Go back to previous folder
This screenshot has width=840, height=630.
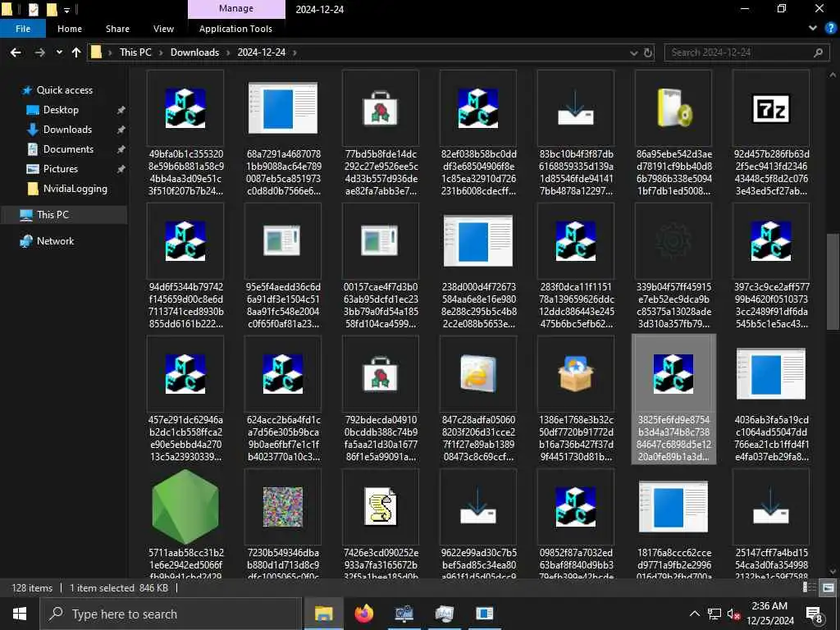tap(16, 52)
